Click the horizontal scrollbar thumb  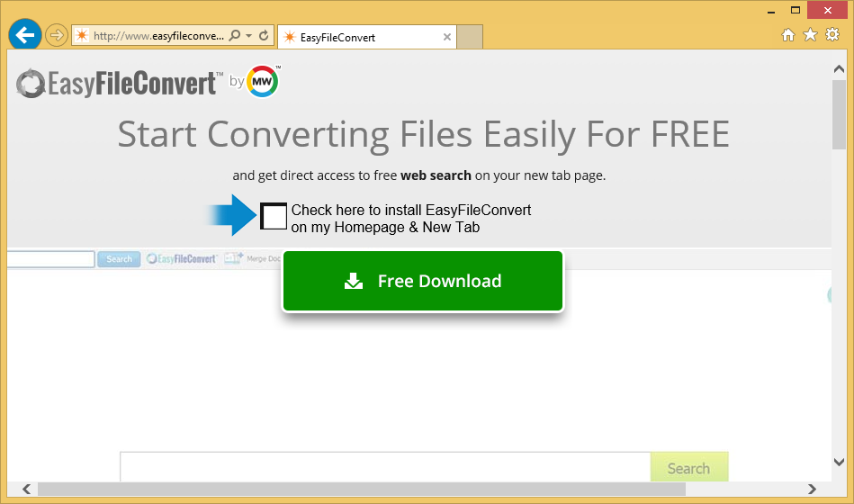[x=362, y=489]
